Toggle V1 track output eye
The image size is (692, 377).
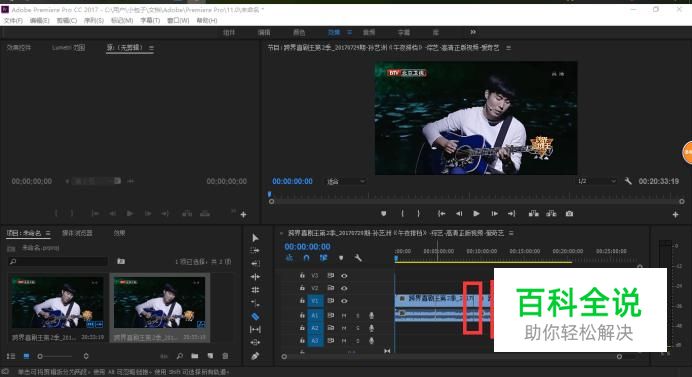click(344, 301)
